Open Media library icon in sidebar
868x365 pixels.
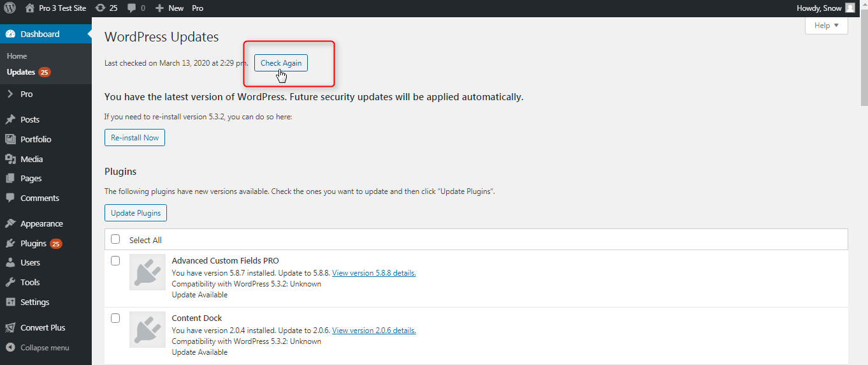tap(10, 159)
